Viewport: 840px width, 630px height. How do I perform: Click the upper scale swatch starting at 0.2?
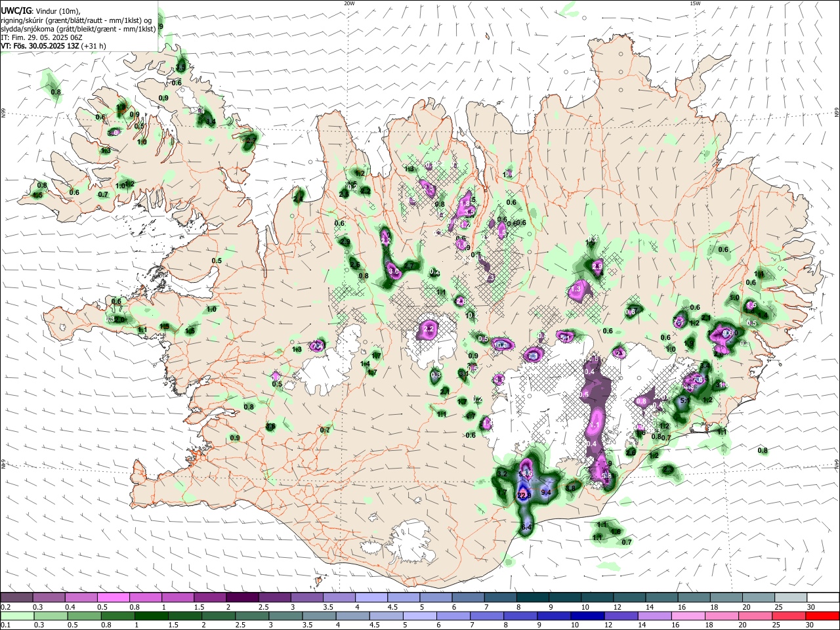point(16,597)
